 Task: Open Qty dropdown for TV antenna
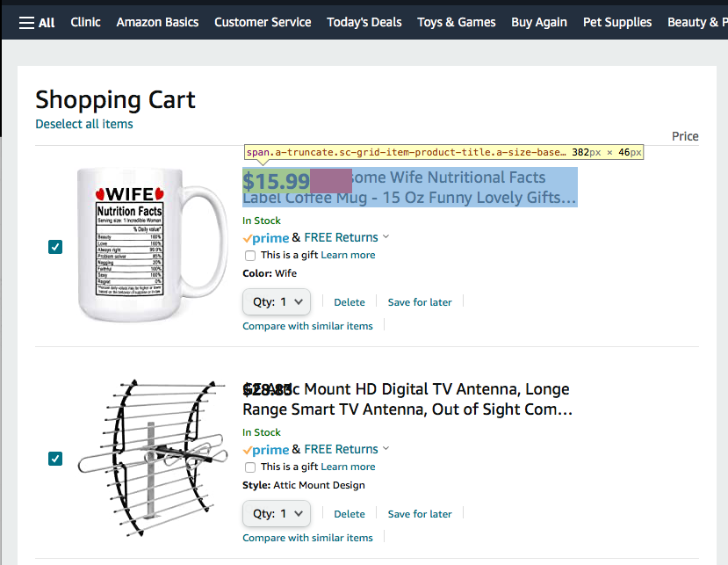(x=277, y=513)
